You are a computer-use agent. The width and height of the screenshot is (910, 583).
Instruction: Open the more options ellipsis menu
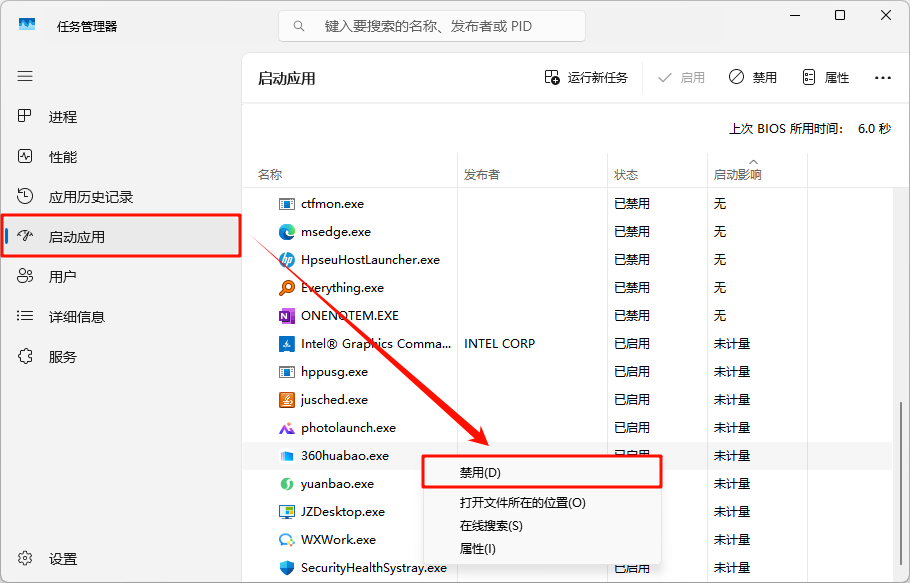(x=882, y=77)
